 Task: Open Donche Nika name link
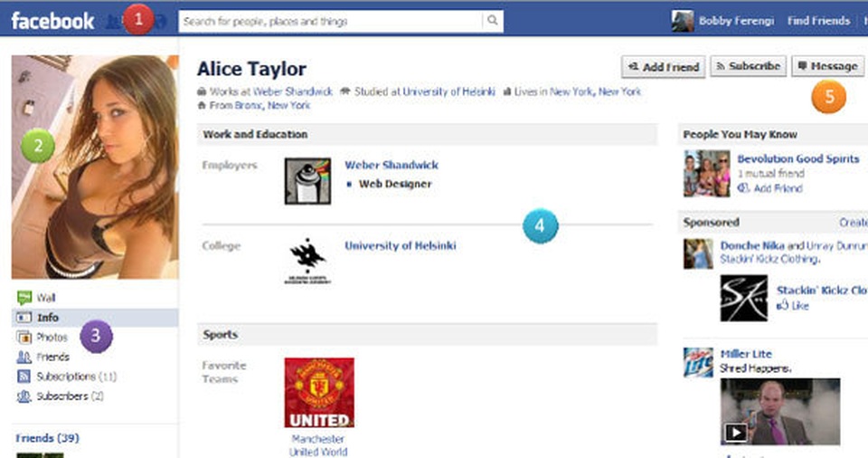751,245
